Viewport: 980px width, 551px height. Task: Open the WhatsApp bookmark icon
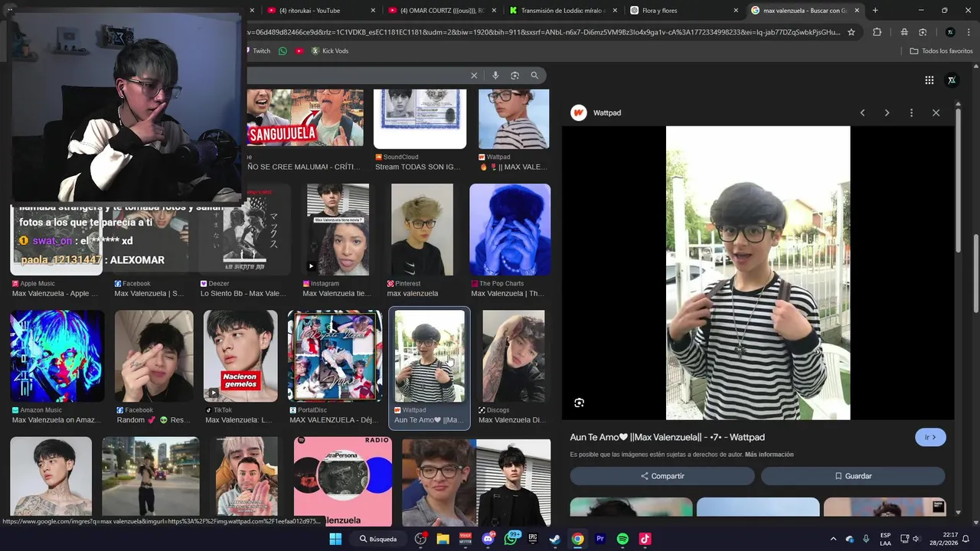coord(283,51)
